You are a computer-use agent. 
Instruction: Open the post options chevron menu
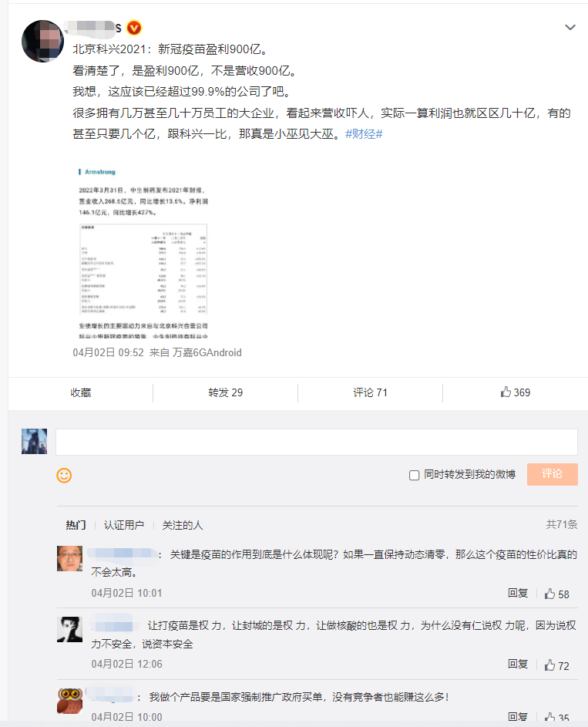(570, 27)
